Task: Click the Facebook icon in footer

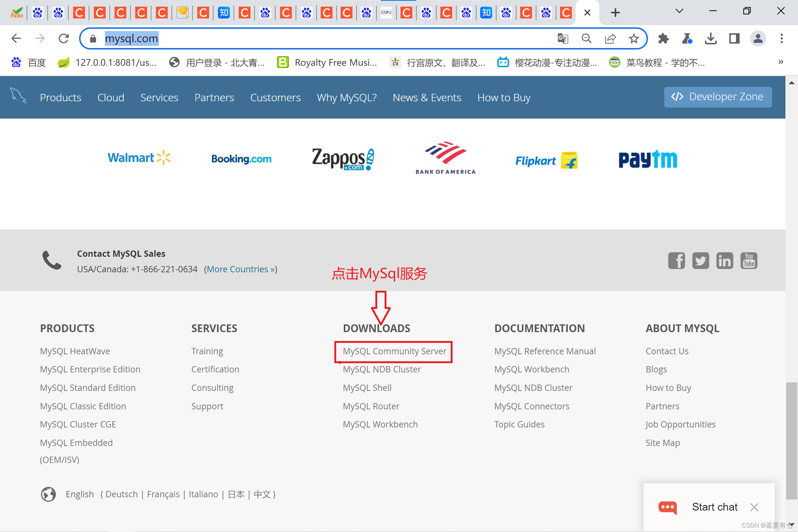Action: point(676,261)
